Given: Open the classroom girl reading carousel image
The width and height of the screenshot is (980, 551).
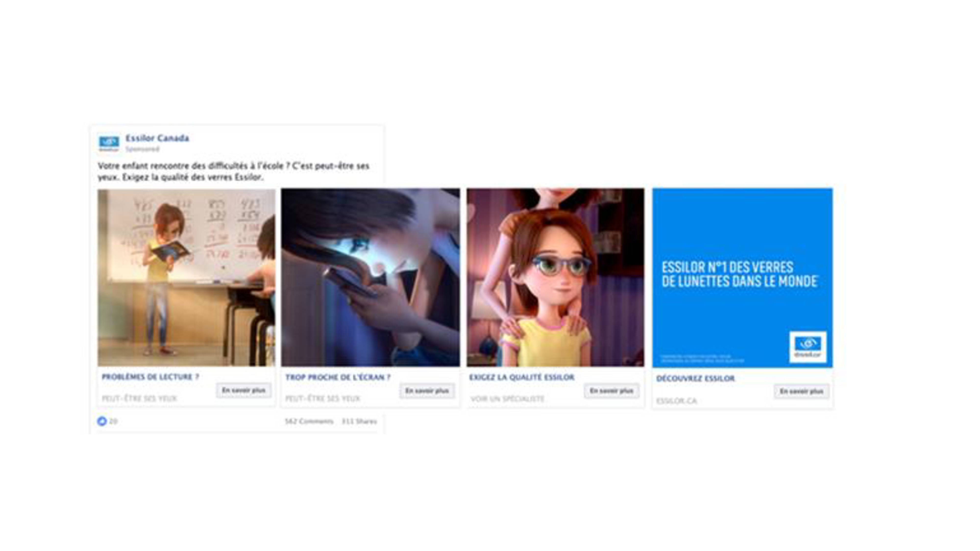Looking at the screenshot, I should 186,278.
